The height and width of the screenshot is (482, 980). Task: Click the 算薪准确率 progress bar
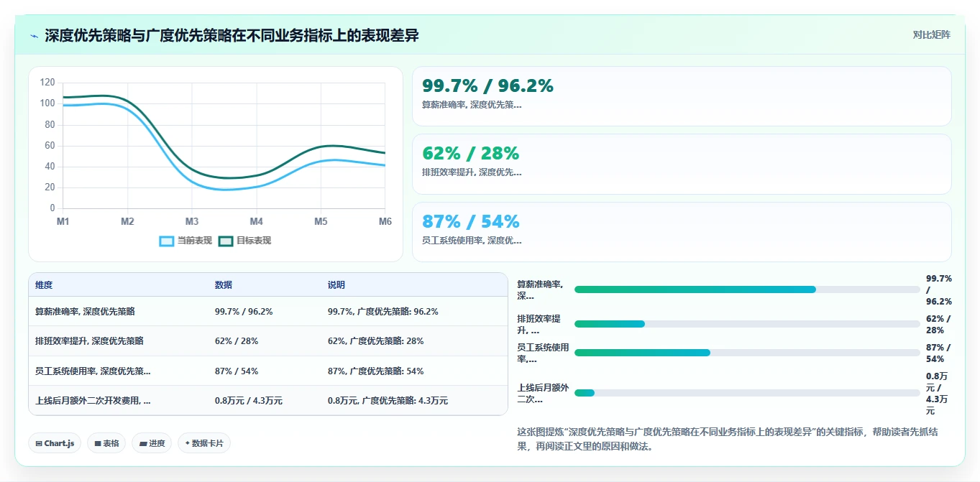tap(747, 289)
